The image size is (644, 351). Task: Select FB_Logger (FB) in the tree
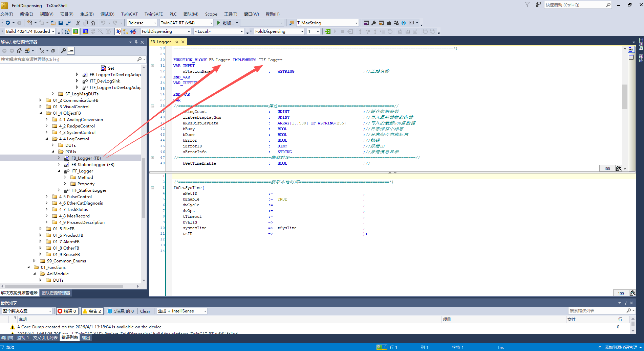point(86,158)
